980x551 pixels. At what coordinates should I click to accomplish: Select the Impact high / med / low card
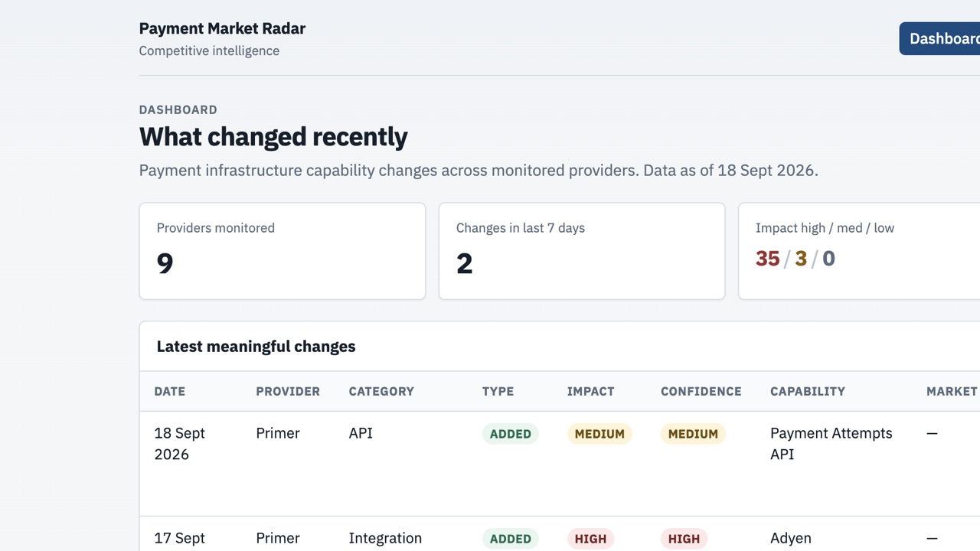click(859, 251)
